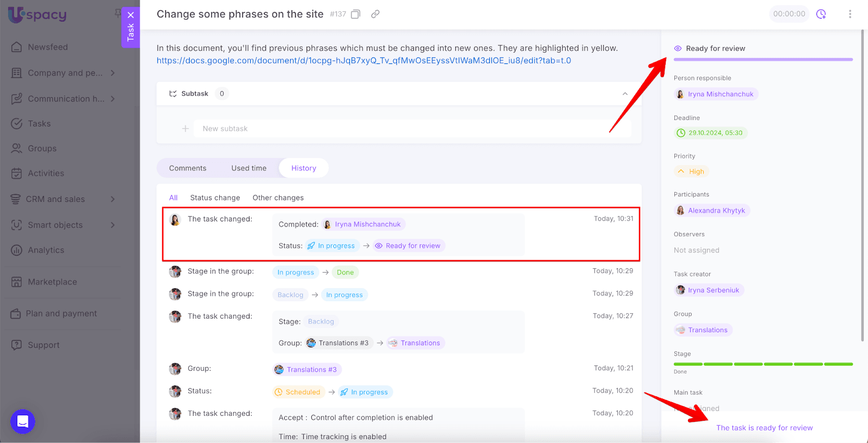Switch to the Used time tab
The width and height of the screenshot is (868, 443).
pyautogui.click(x=248, y=168)
